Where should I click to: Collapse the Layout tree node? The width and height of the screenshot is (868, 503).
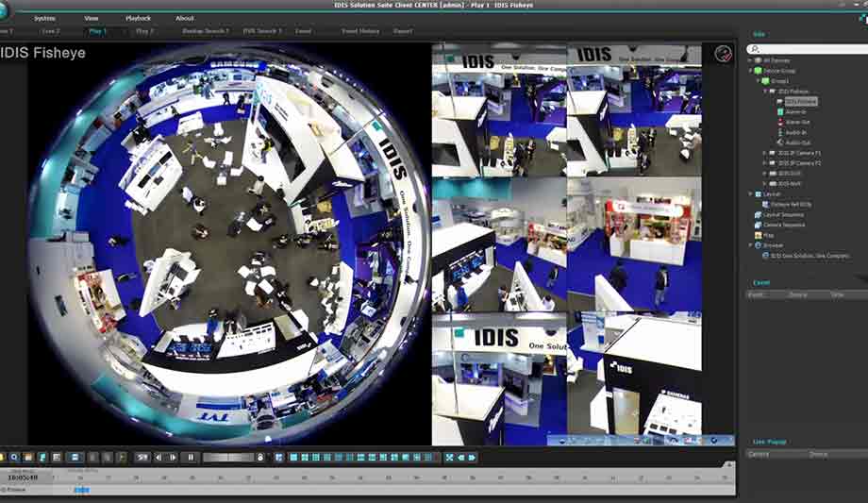(751, 193)
